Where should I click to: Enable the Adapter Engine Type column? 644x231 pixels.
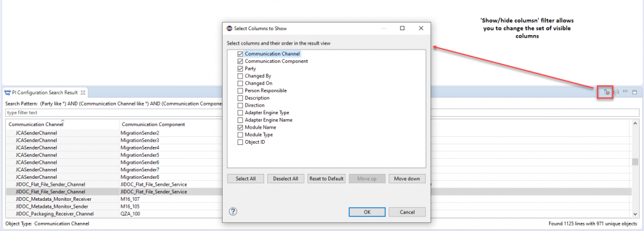point(240,112)
